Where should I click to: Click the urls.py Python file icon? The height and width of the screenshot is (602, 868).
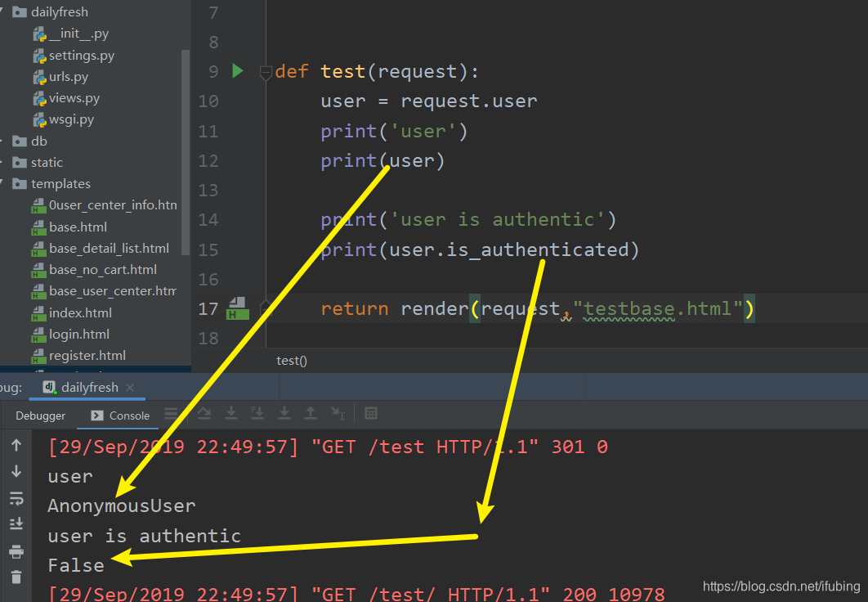(x=39, y=77)
